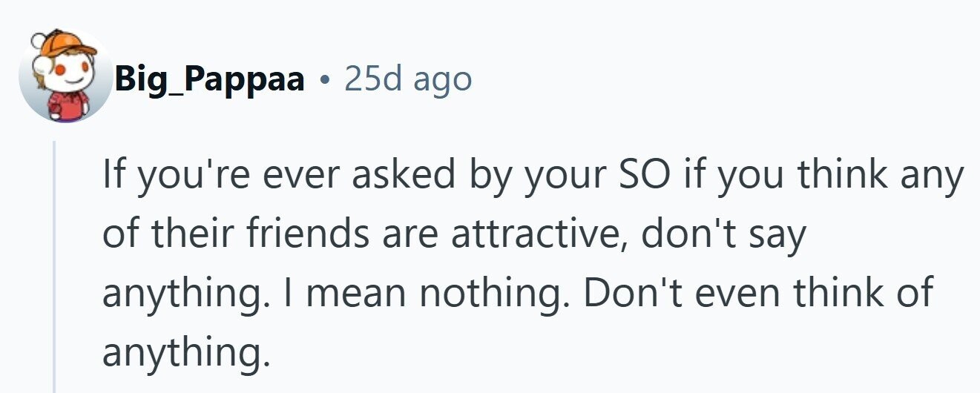The height and width of the screenshot is (393, 980).
Task: Click the orange cap on the avatar
Action: (69, 46)
